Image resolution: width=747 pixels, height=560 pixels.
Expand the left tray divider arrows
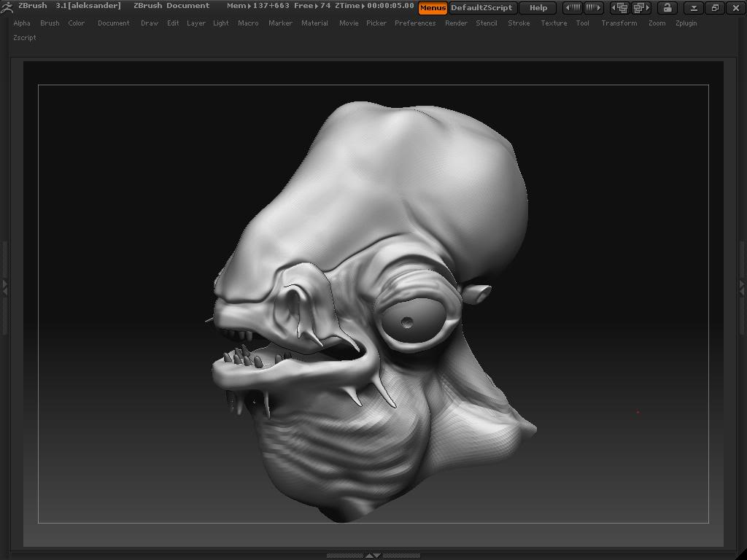click(x=5, y=287)
